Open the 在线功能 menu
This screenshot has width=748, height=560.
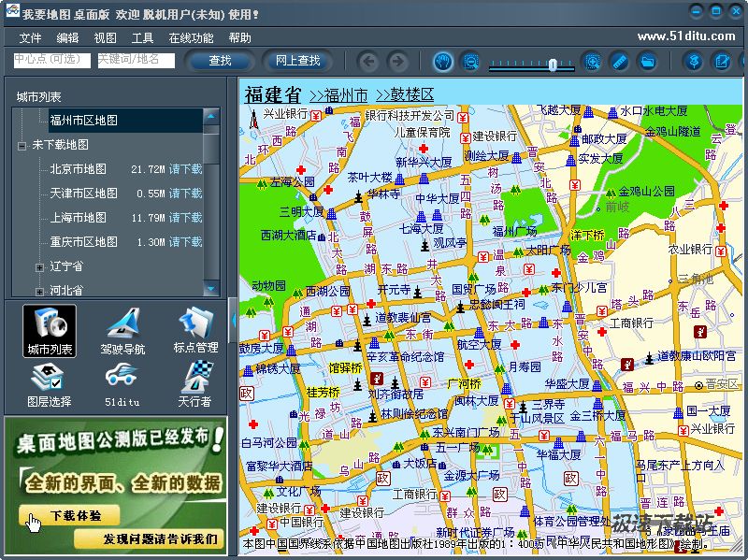tap(191, 38)
